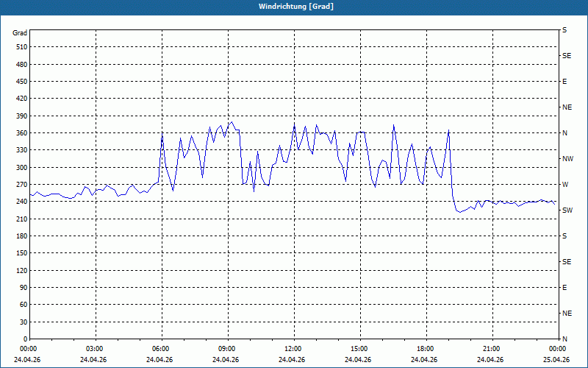Click the S compass label level with 180
This screenshot has height=368, width=588.
click(x=564, y=236)
